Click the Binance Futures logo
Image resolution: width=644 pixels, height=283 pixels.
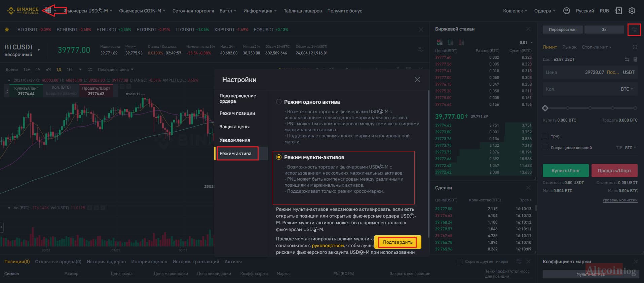click(x=23, y=11)
